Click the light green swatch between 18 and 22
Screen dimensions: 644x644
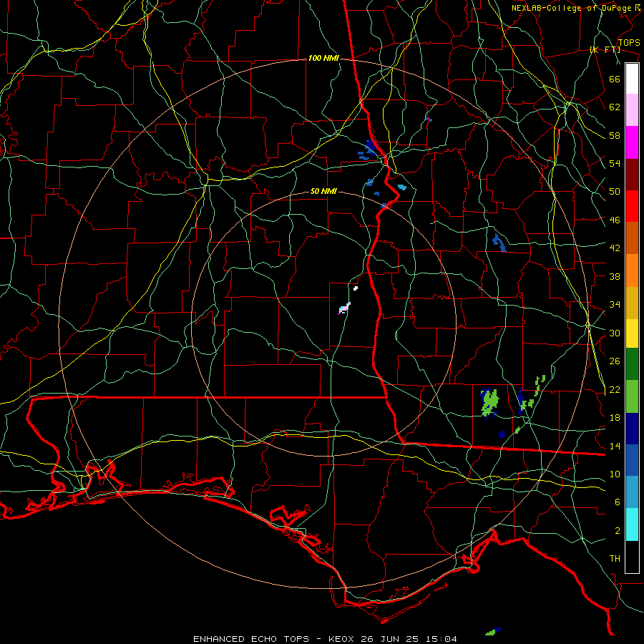pos(632,396)
